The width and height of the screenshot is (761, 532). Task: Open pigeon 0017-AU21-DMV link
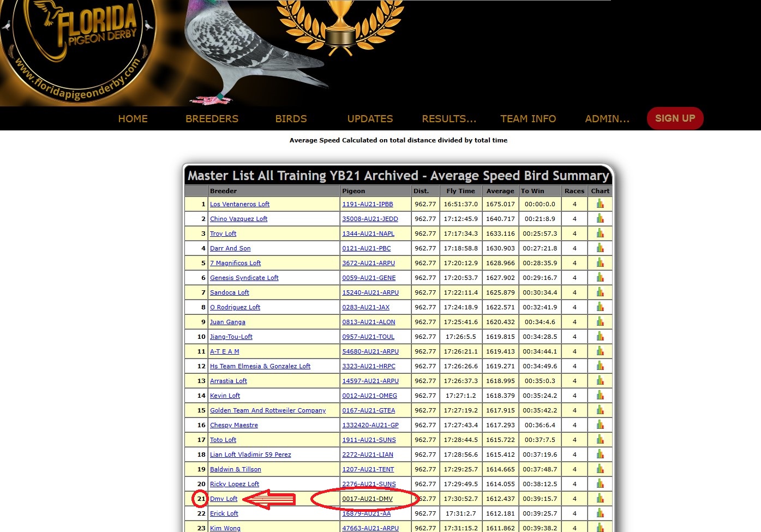click(x=367, y=499)
